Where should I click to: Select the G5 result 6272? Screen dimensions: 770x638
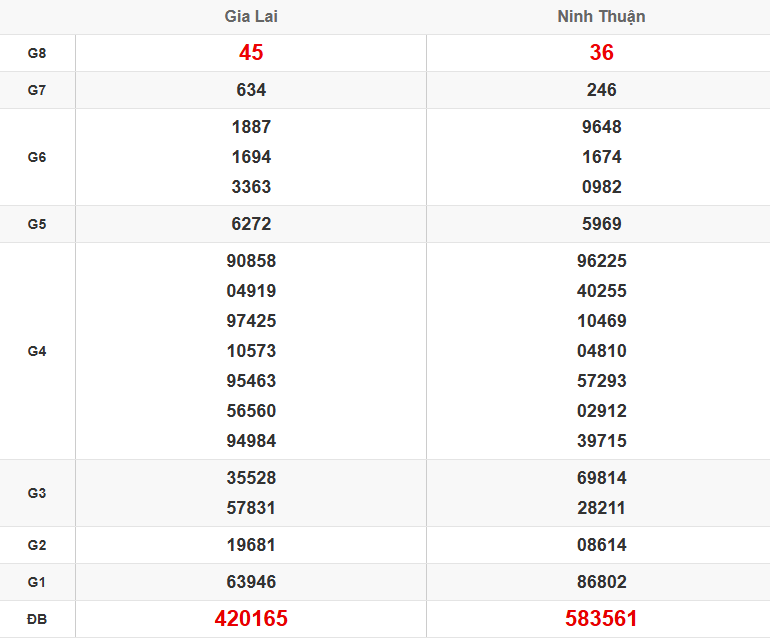(x=251, y=224)
